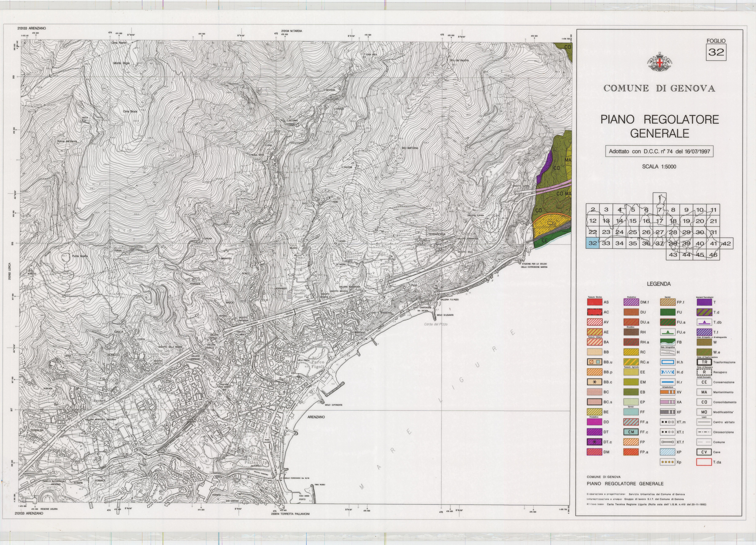The height and width of the screenshot is (545, 756).
Task: Select cell 43 in the sheet index grid
Action: pyautogui.click(x=673, y=255)
